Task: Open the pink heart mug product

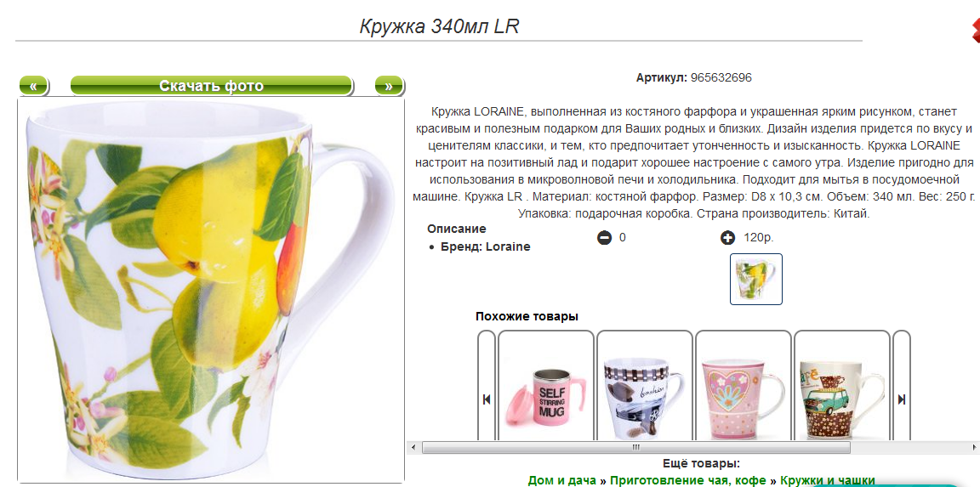Action: (744, 387)
